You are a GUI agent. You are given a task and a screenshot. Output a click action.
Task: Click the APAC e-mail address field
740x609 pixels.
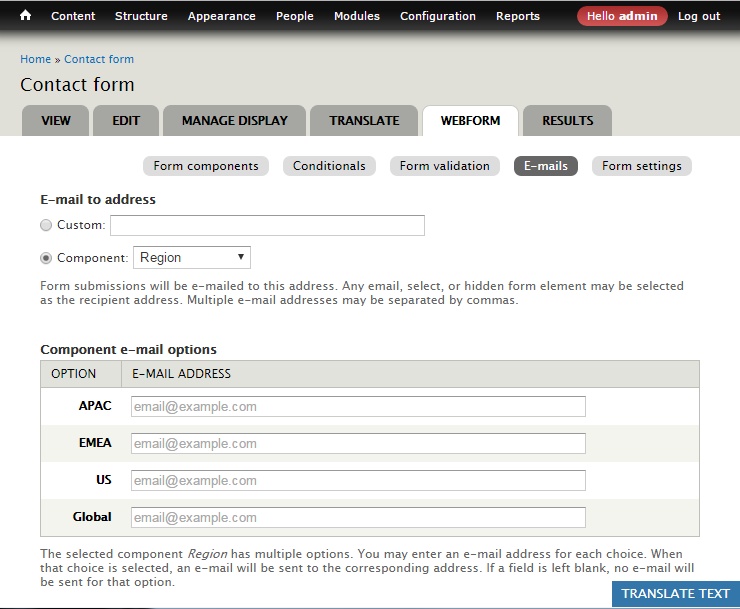pyautogui.click(x=358, y=406)
